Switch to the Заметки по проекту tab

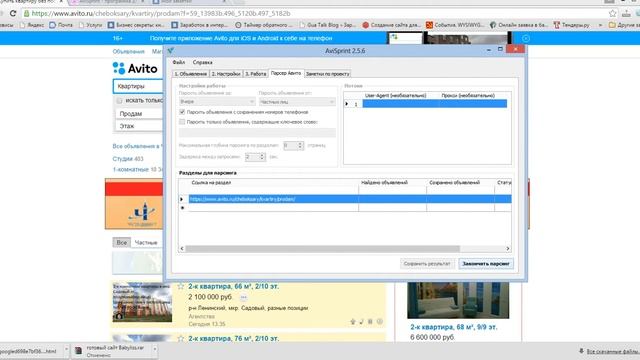coord(328,74)
